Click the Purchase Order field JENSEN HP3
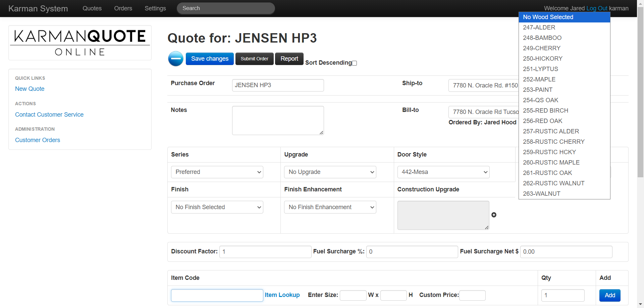Viewport: 644px width, 308px height. [278, 85]
